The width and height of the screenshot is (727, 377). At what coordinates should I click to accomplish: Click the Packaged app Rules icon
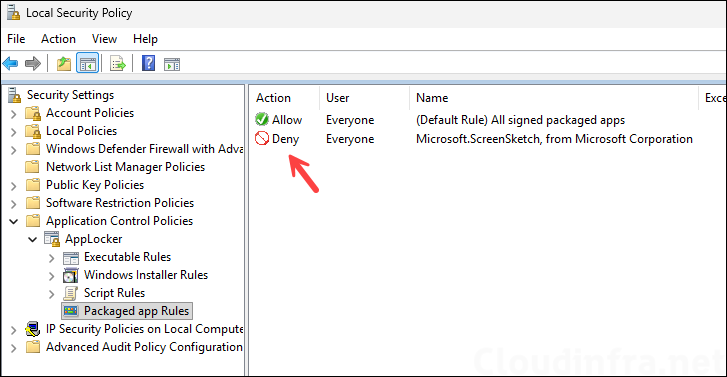[x=71, y=311]
